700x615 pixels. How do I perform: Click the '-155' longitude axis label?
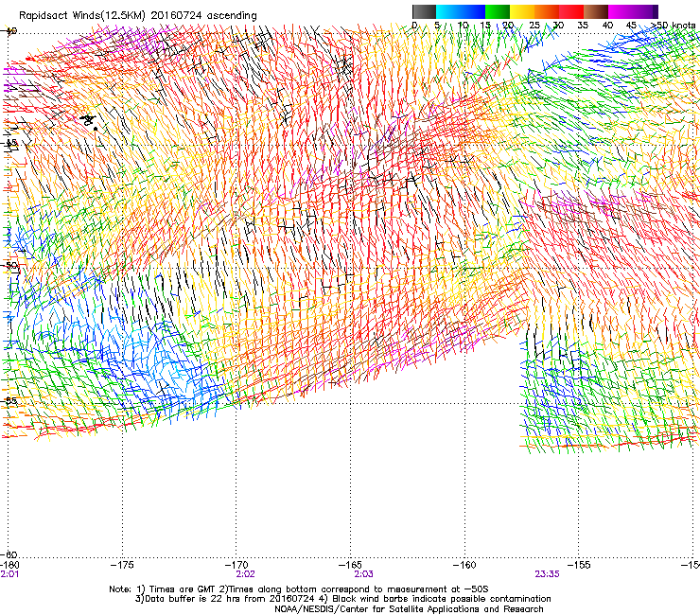tap(579, 565)
